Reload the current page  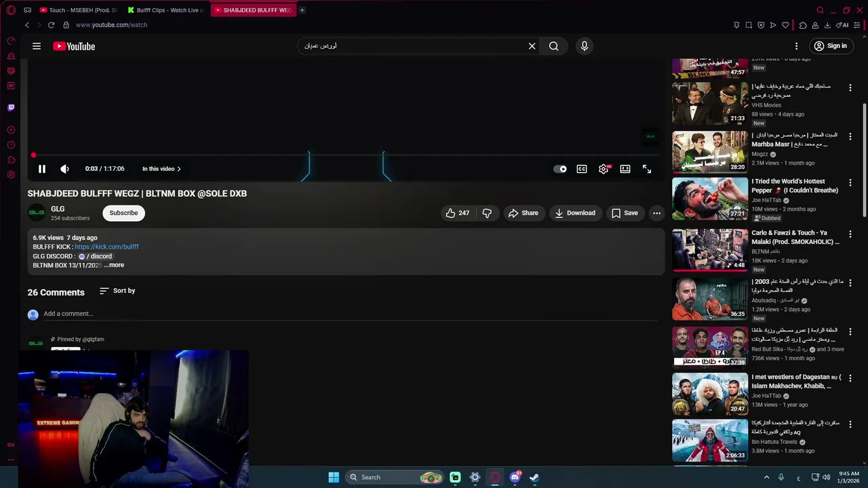51,25
